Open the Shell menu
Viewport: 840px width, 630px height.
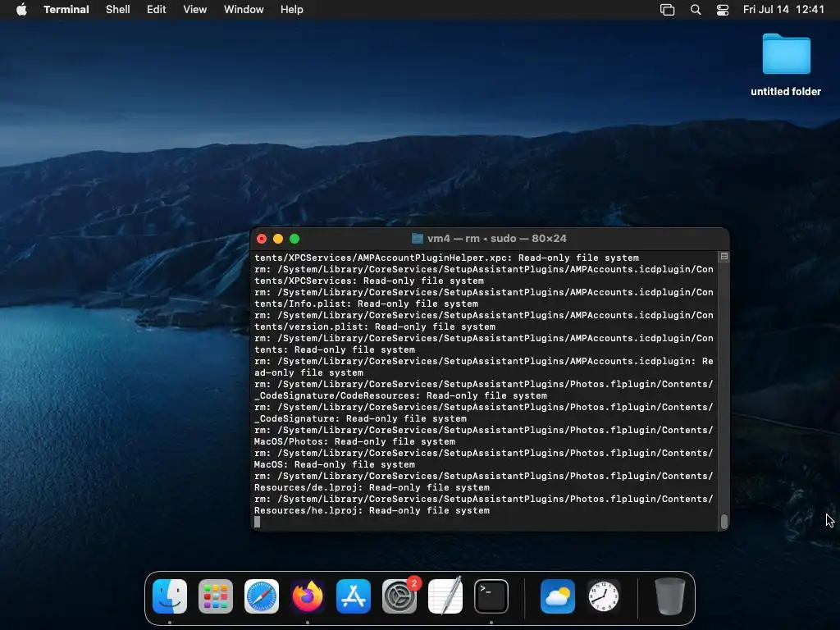click(118, 10)
